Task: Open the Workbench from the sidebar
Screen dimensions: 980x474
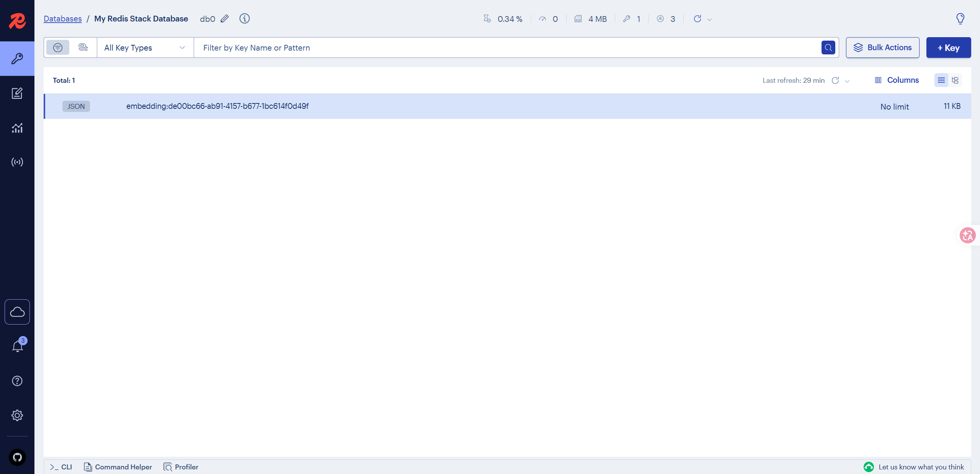Action: [17, 93]
